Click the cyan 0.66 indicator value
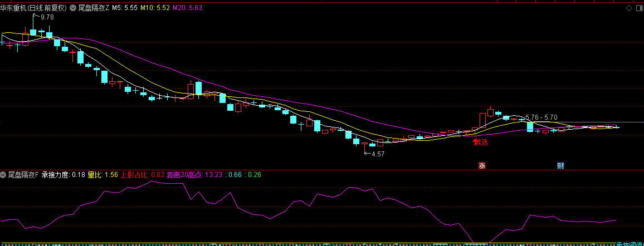Image resolution: width=644 pixels, height=246 pixels. [x=235, y=175]
